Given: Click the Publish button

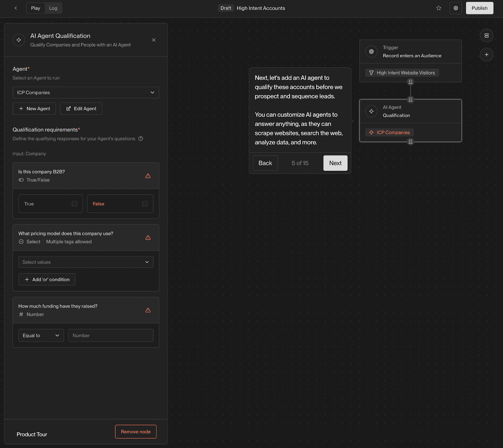Looking at the screenshot, I should pyautogui.click(x=479, y=8).
